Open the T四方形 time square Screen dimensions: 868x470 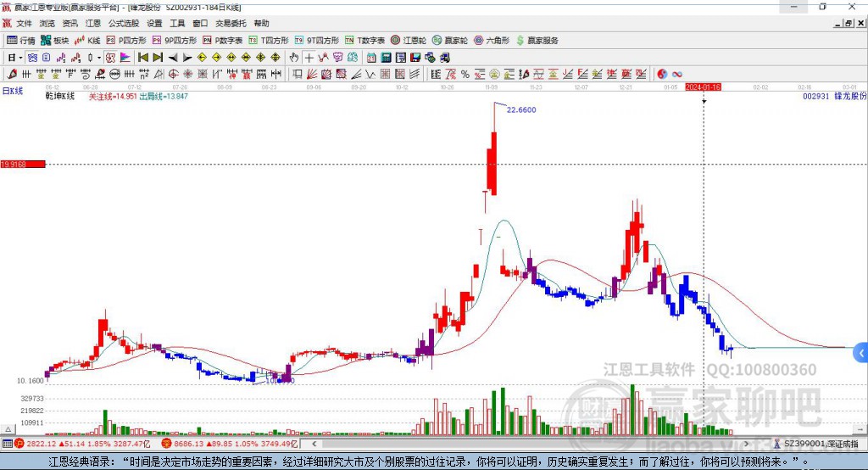tap(269, 41)
